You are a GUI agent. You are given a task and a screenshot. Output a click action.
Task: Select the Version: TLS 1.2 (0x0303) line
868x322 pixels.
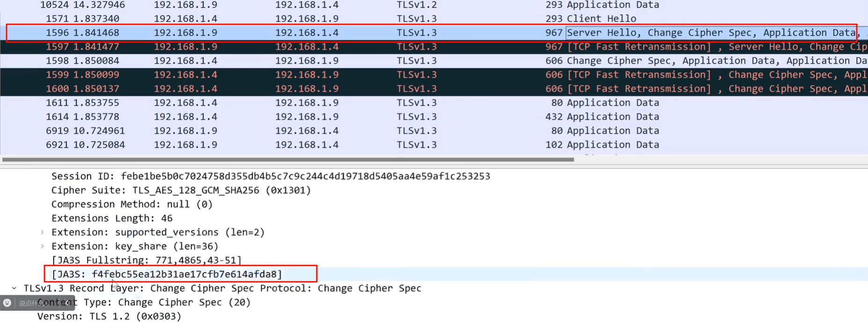[x=109, y=316]
